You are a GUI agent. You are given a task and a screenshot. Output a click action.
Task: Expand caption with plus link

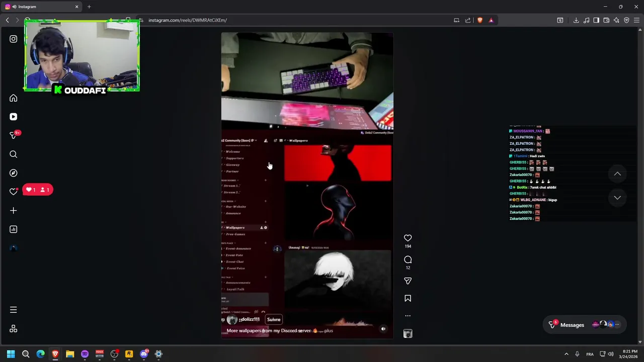[x=329, y=331]
